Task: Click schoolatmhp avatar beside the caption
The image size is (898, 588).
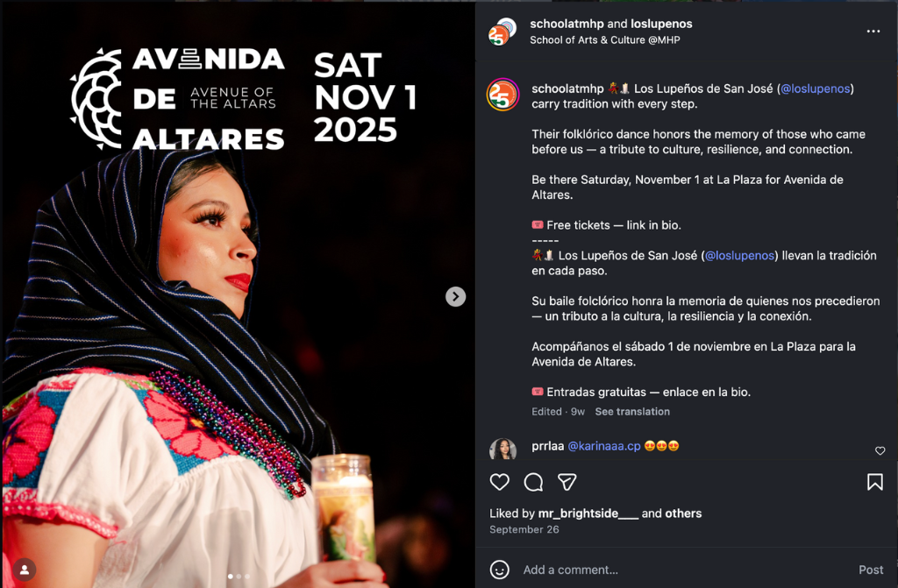Action: tap(502, 95)
